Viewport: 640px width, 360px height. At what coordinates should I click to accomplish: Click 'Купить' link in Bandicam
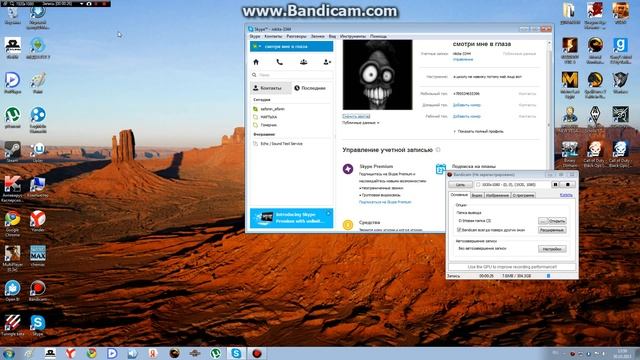(566, 195)
